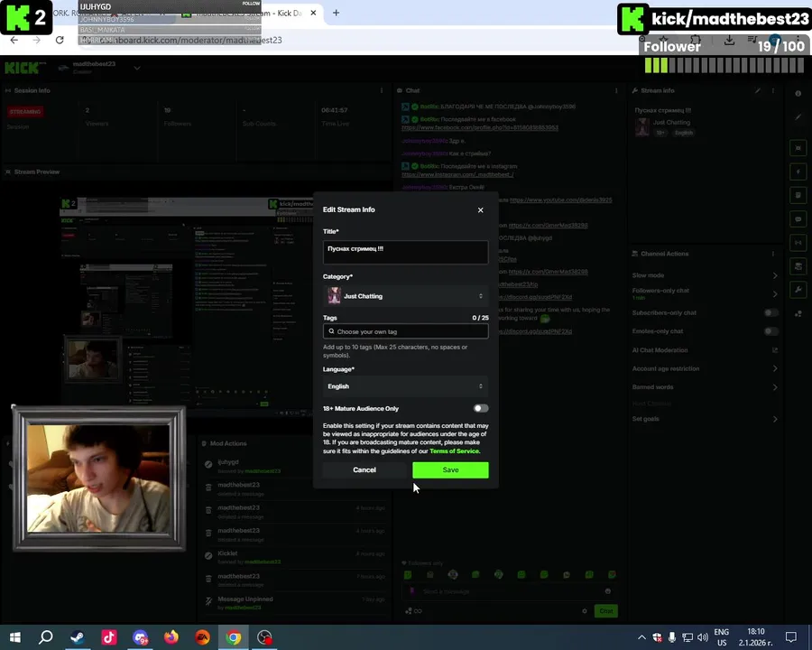The height and width of the screenshot is (650, 812).
Task: Open Windows notification center
Action: click(x=790, y=637)
